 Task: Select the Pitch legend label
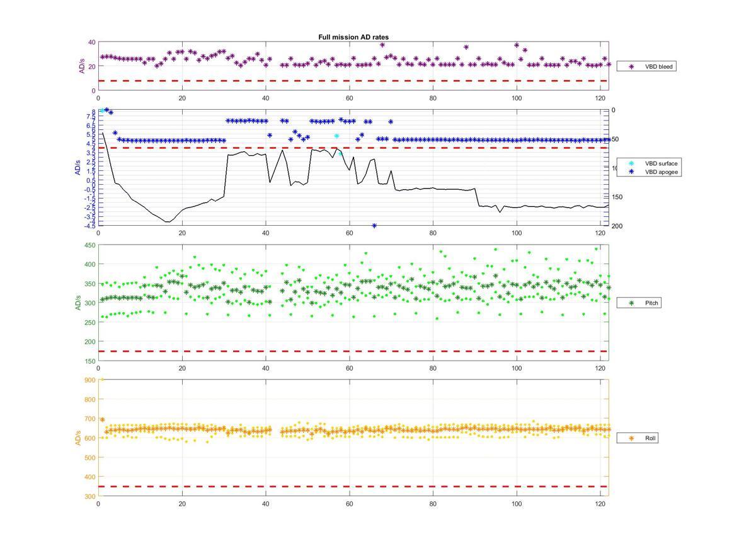(651, 303)
